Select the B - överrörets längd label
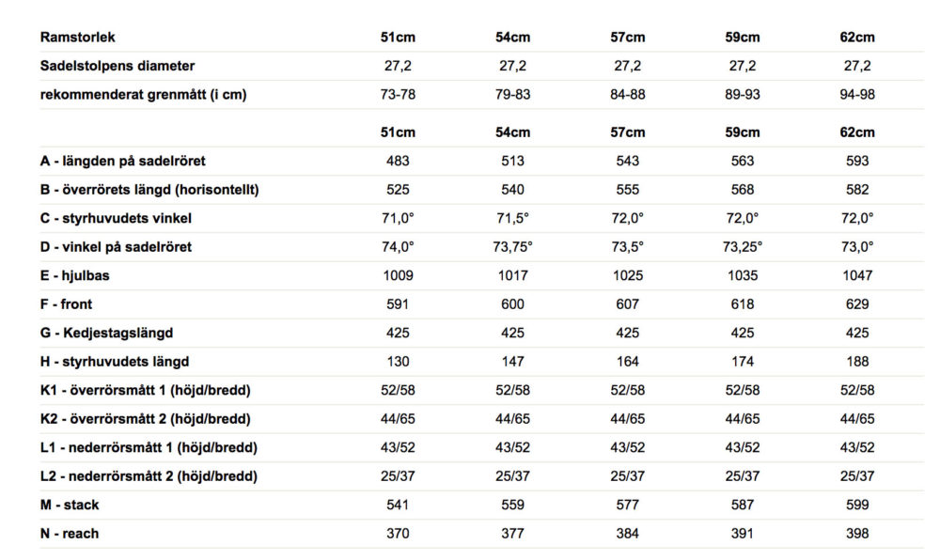 click(x=149, y=190)
